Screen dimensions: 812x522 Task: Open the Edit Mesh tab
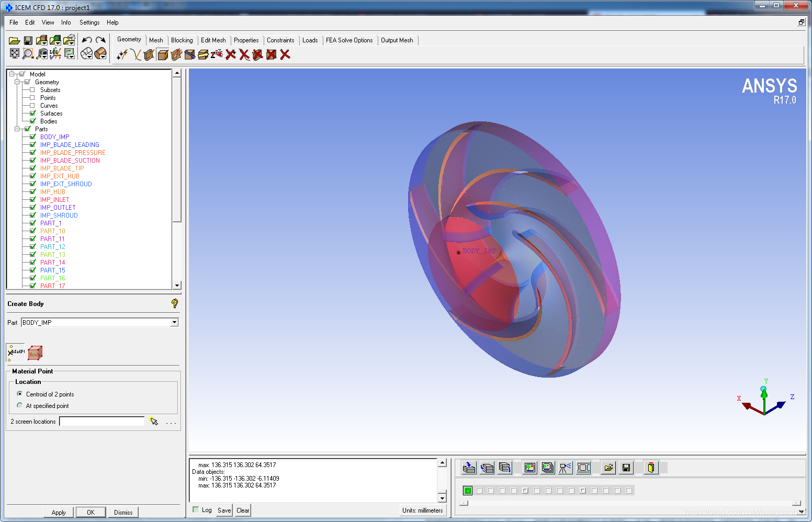pos(213,40)
